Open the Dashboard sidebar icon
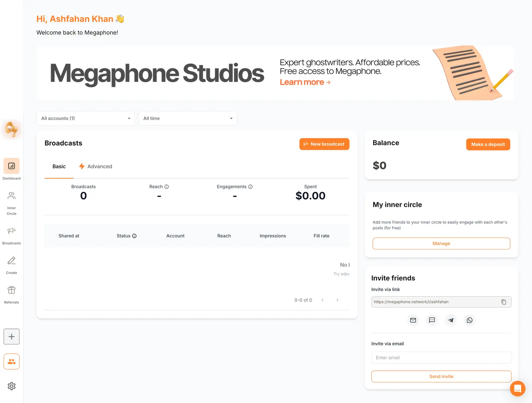532x403 pixels. (11, 166)
